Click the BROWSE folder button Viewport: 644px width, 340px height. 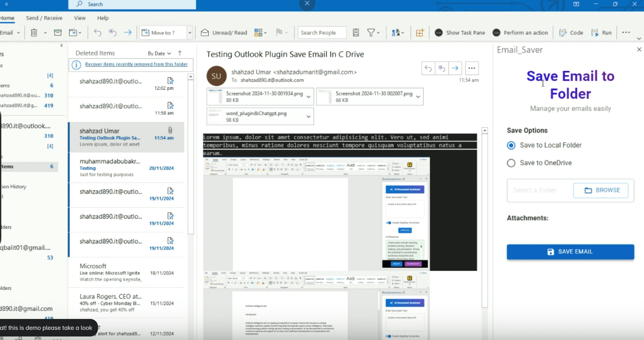click(x=601, y=190)
